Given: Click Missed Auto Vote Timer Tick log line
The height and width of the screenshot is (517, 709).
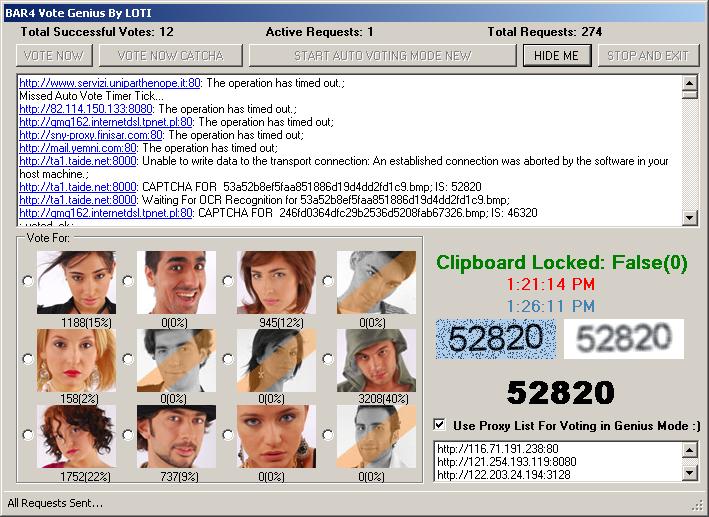Looking at the screenshot, I should [91, 96].
